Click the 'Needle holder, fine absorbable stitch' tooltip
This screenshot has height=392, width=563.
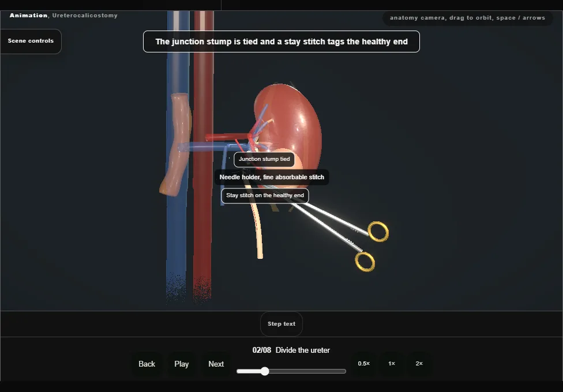pyautogui.click(x=272, y=178)
